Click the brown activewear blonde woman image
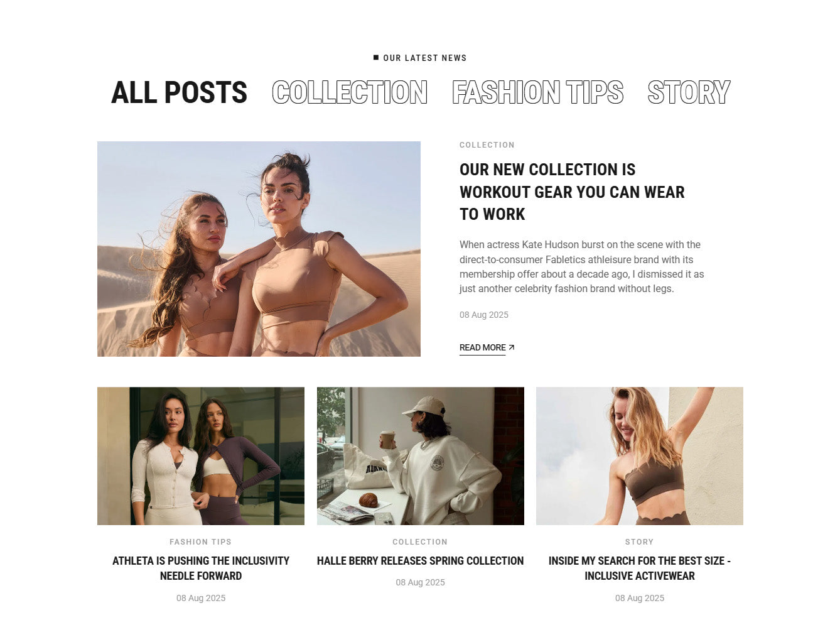This screenshot has height=630, width=840. click(x=640, y=456)
